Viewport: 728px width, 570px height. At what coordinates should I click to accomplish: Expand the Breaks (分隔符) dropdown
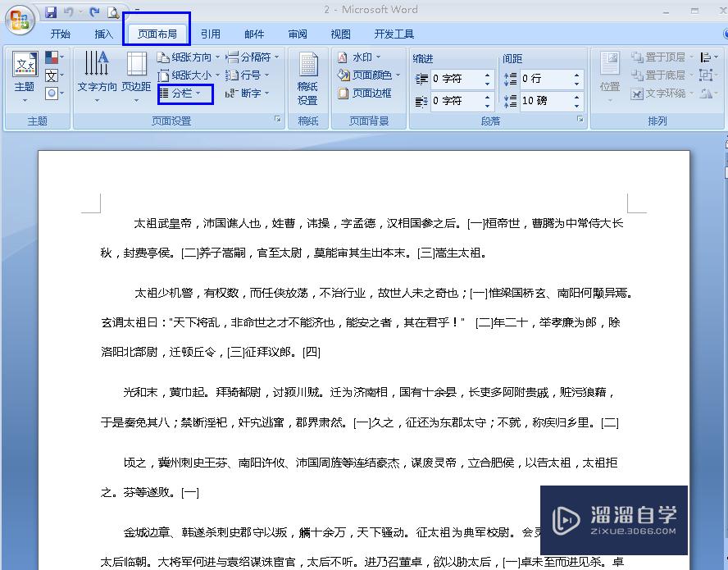coord(253,57)
